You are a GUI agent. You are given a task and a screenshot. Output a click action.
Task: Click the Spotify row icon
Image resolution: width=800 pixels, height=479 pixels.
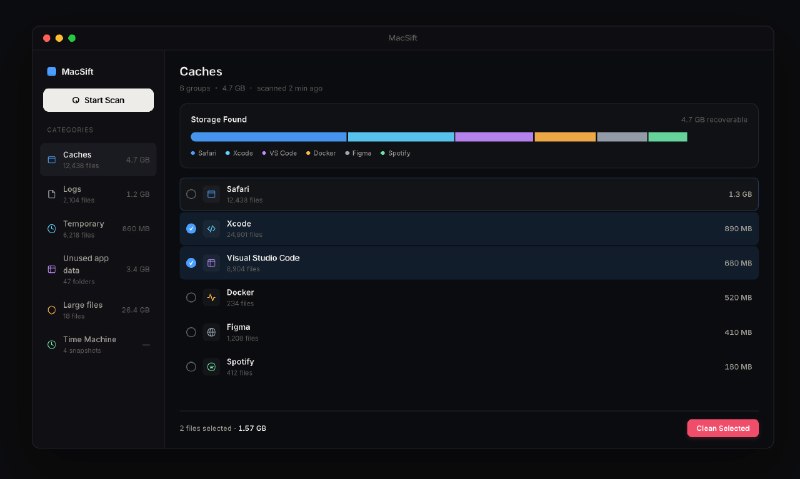coord(211,367)
